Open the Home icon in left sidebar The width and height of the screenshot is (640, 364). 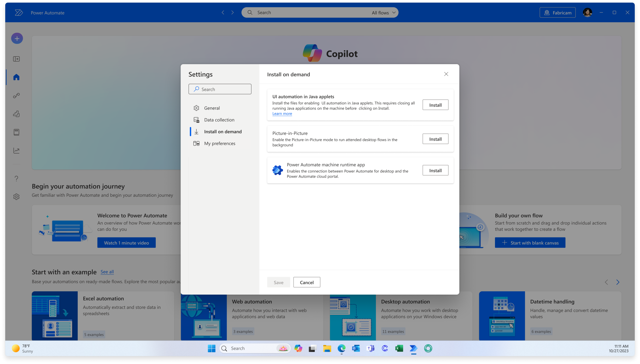16,77
